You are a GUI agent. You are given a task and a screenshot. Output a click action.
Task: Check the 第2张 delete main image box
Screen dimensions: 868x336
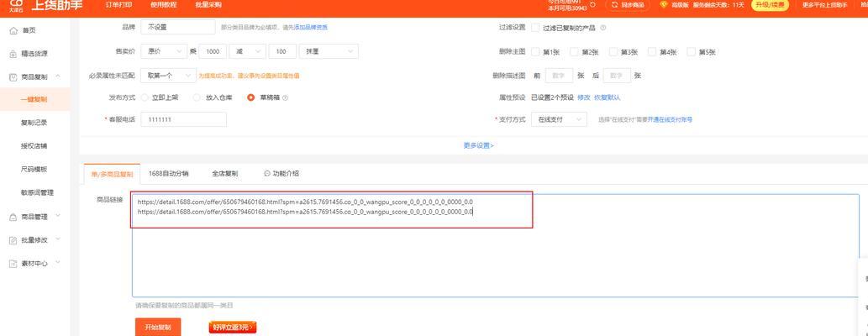[x=574, y=51]
